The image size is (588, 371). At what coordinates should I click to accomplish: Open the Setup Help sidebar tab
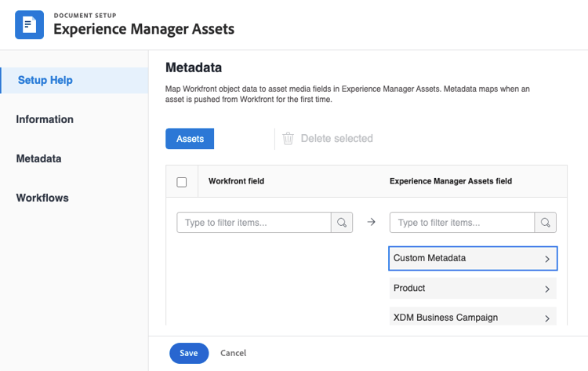click(x=45, y=80)
